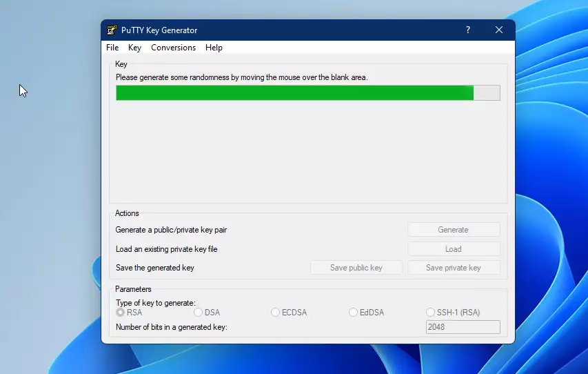Screen dimensions: 588x374
Task: Click 'Number of bits in a generated key:' label
Action: coord(172,327)
